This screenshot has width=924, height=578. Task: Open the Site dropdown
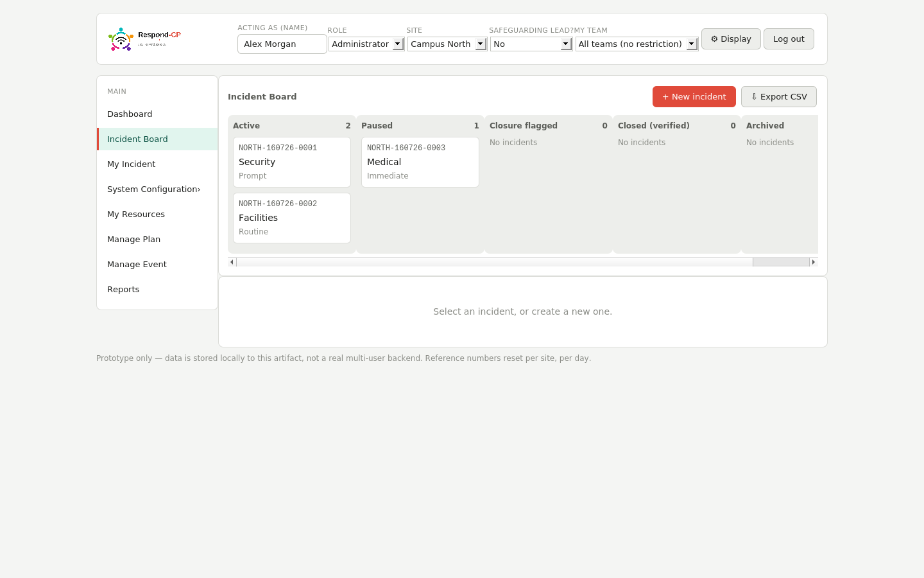447,44
